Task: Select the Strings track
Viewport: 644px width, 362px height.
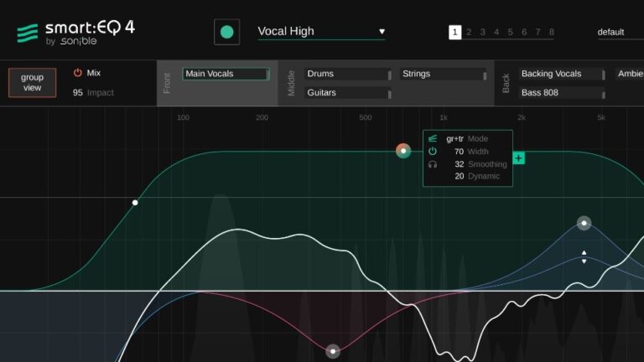Action: [x=443, y=74]
